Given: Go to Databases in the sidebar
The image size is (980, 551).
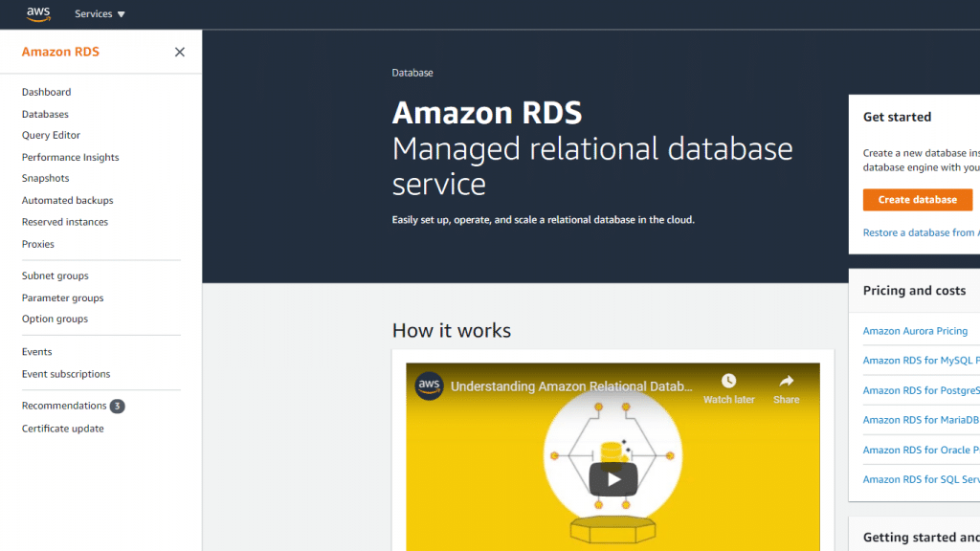Looking at the screenshot, I should point(45,115).
